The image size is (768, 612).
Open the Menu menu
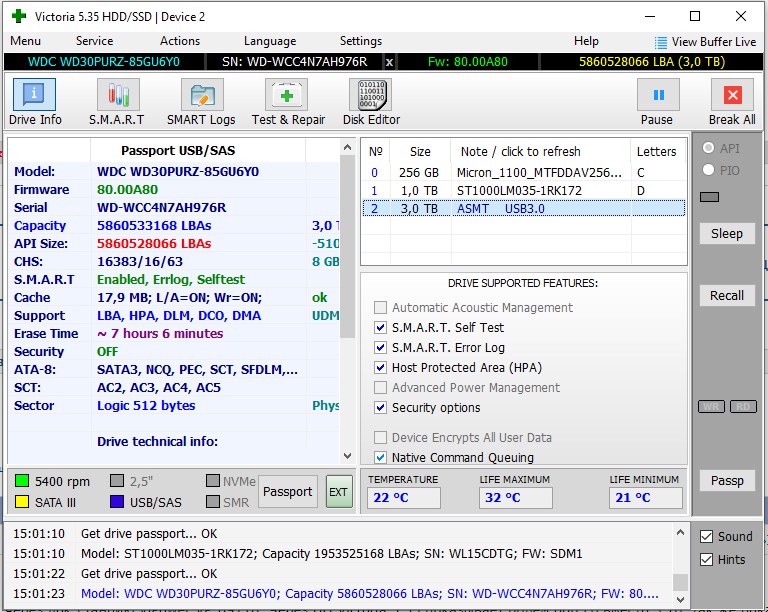pyautogui.click(x=25, y=41)
